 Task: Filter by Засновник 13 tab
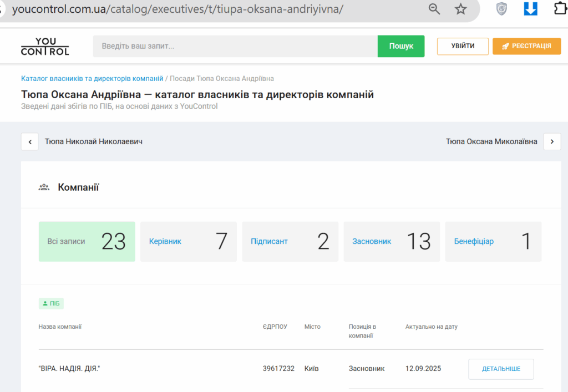click(x=392, y=241)
